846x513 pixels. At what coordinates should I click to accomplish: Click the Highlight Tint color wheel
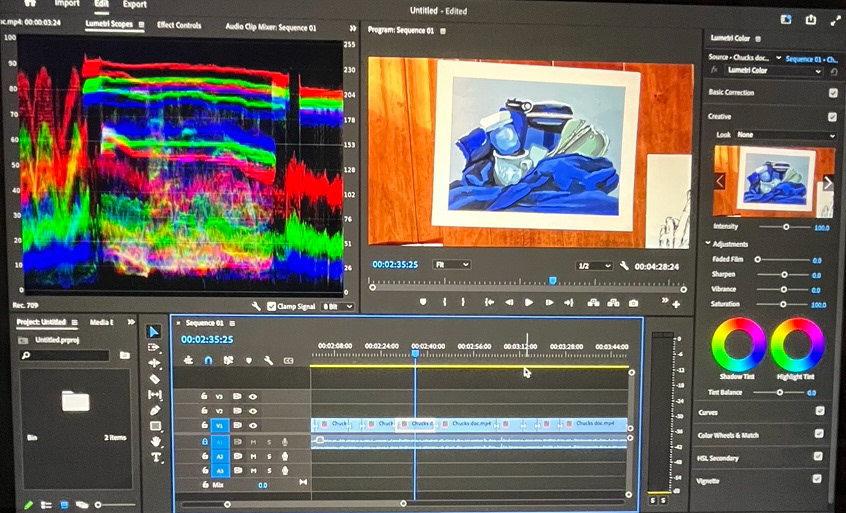797,344
